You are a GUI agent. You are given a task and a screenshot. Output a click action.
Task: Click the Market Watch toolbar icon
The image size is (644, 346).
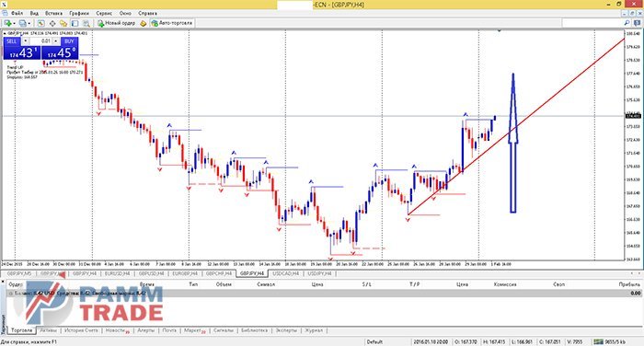pos(41,23)
